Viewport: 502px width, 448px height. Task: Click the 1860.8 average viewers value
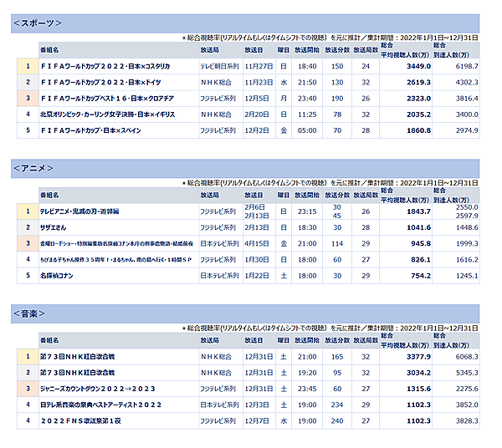point(419,130)
